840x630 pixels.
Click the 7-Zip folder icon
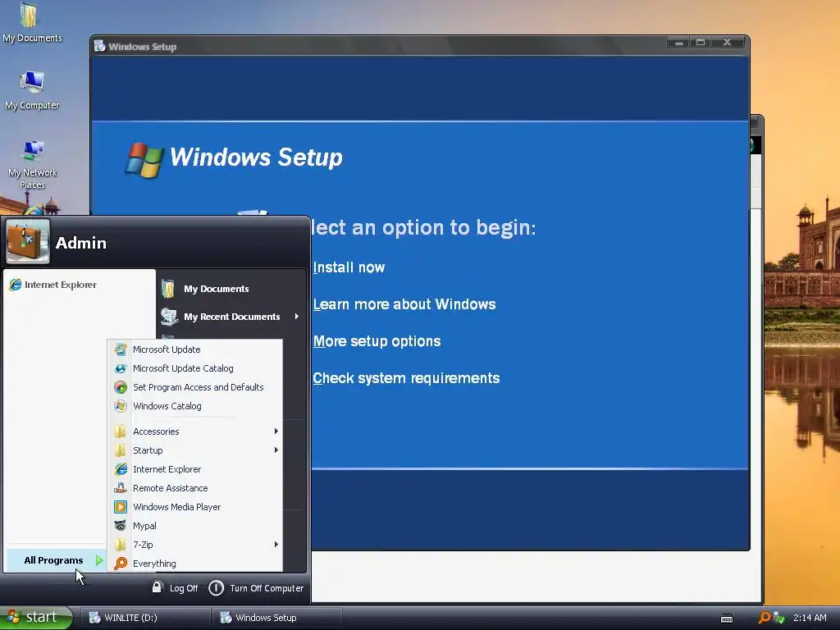(x=121, y=545)
